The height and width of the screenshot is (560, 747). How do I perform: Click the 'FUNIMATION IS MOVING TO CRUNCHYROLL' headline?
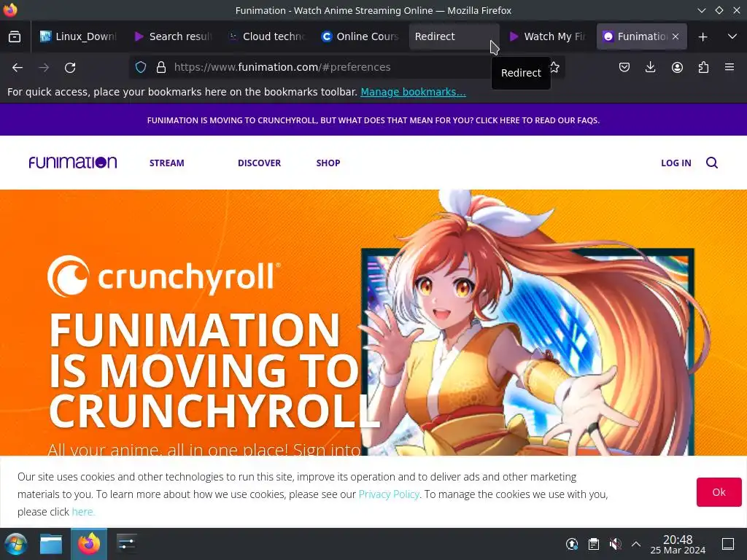click(x=214, y=370)
